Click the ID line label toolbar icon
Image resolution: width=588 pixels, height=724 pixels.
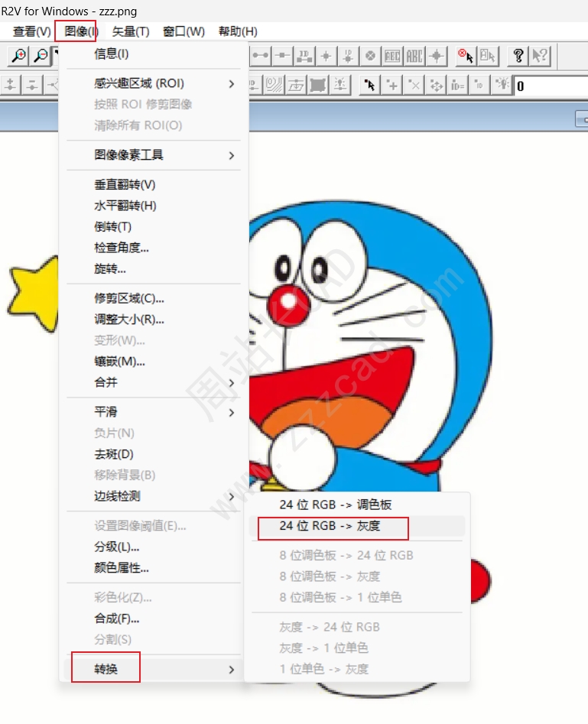[x=304, y=57]
